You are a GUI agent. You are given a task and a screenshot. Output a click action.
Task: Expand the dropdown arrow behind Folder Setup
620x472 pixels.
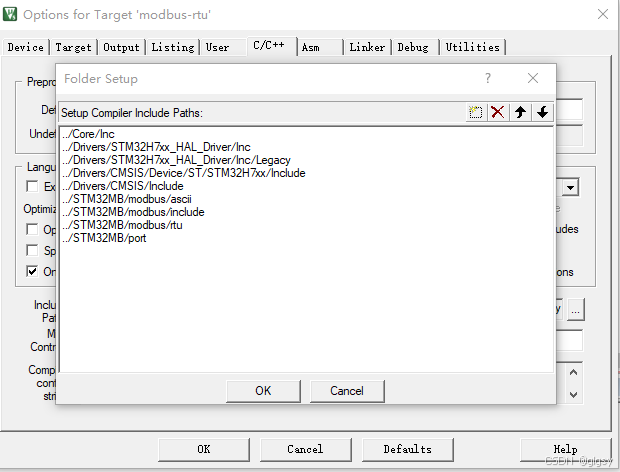(x=570, y=187)
